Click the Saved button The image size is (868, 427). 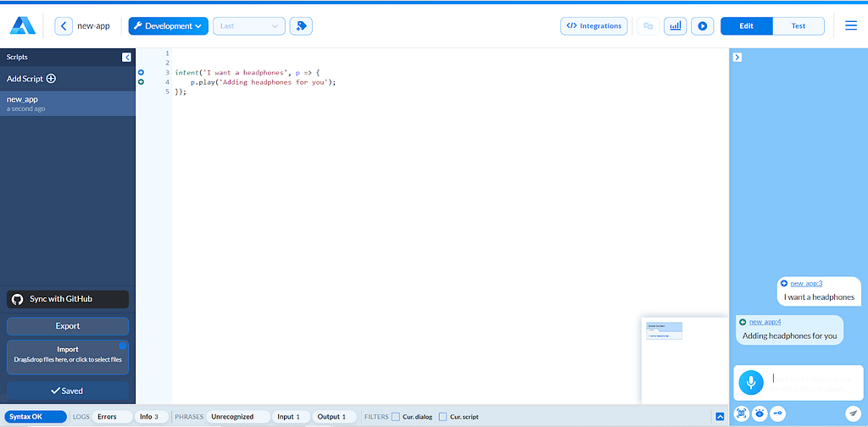point(68,391)
